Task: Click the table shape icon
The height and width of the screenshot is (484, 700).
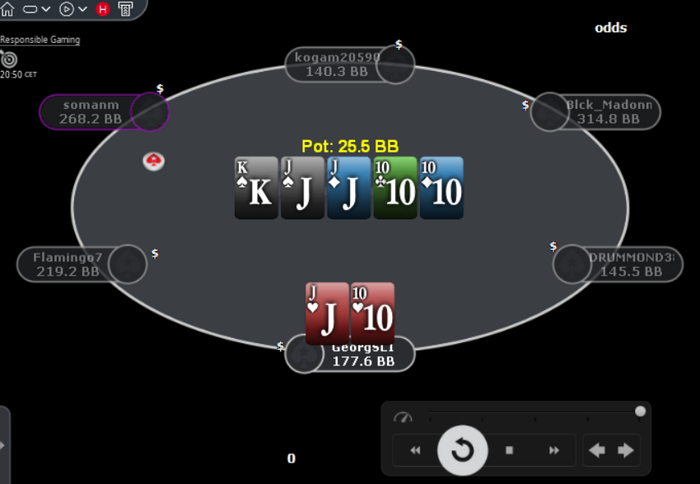Action: tap(30, 9)
